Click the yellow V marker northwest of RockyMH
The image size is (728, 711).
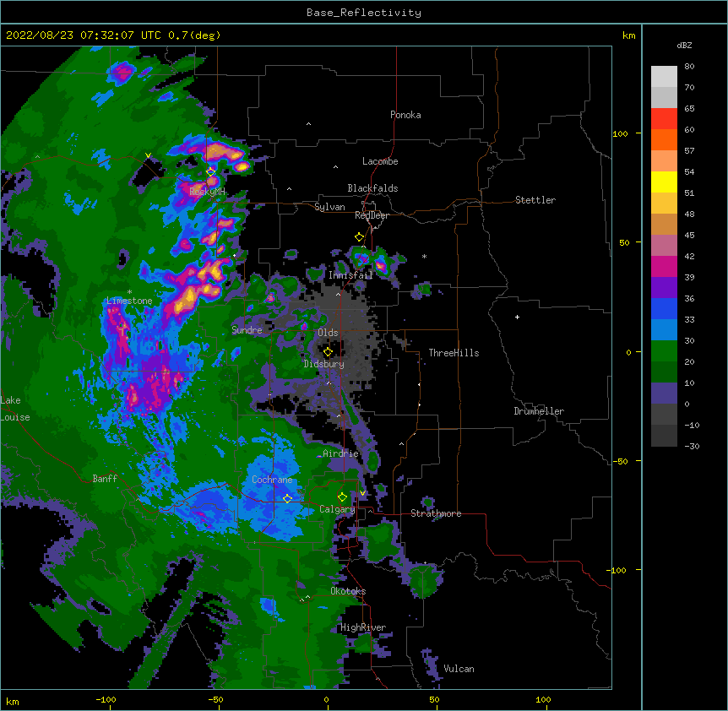(148, 155)
